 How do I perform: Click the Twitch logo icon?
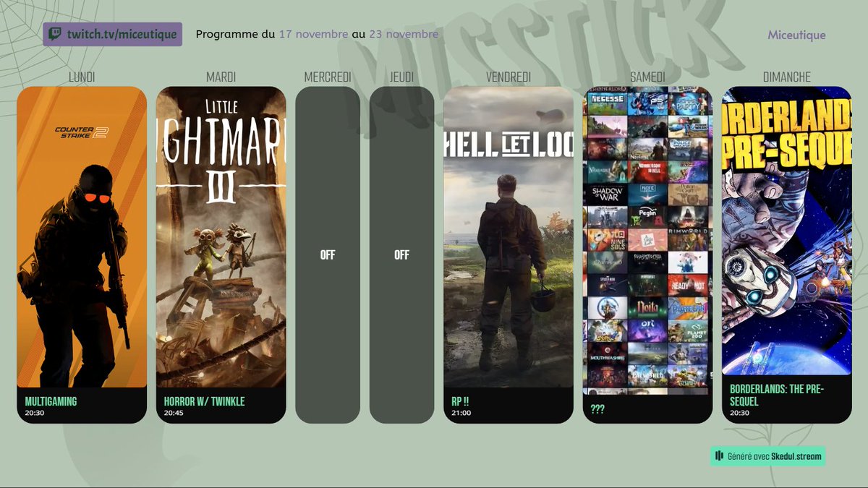click(55, 34)
